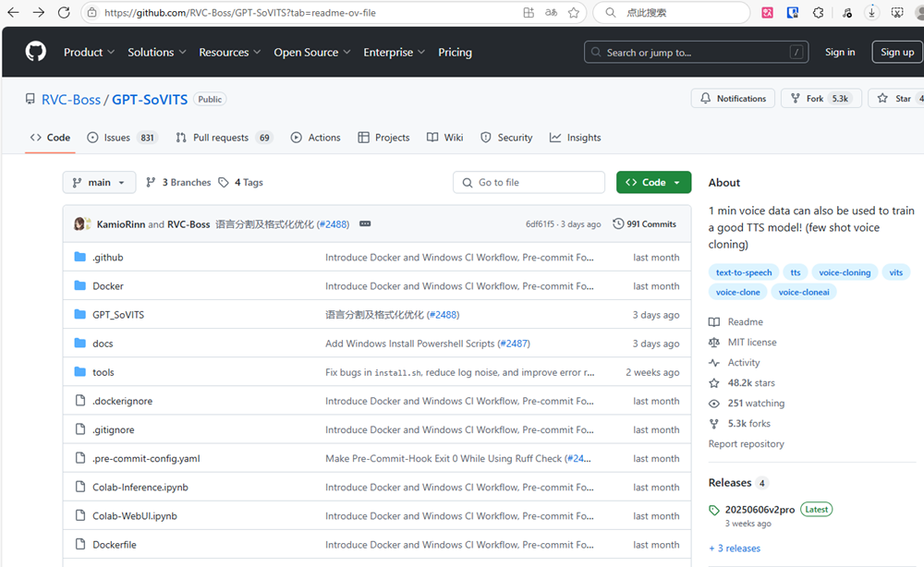The image size is (924, 567).
Task: View the 4 Tags link
Action: coord(240,183)
